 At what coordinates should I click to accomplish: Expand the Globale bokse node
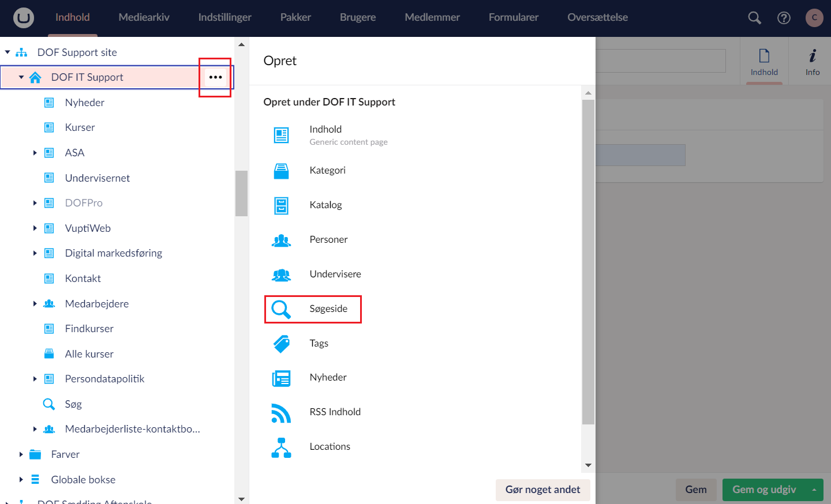pos(21,480)
